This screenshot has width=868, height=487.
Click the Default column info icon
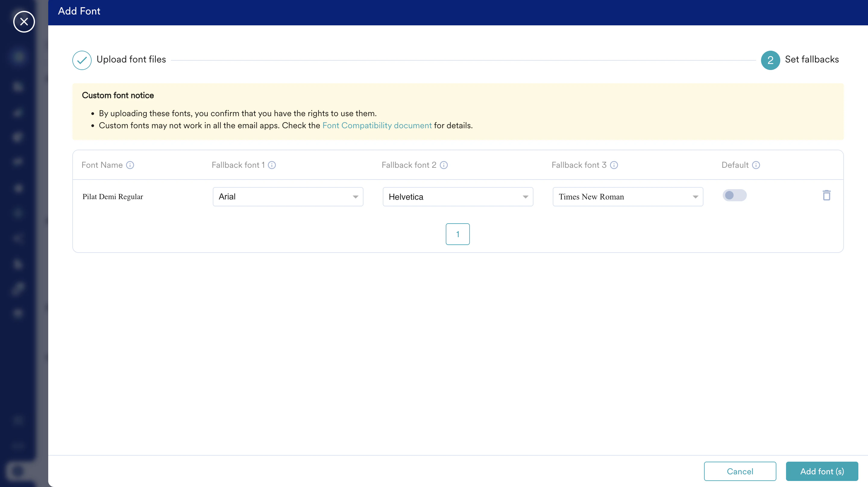[756, 165]
